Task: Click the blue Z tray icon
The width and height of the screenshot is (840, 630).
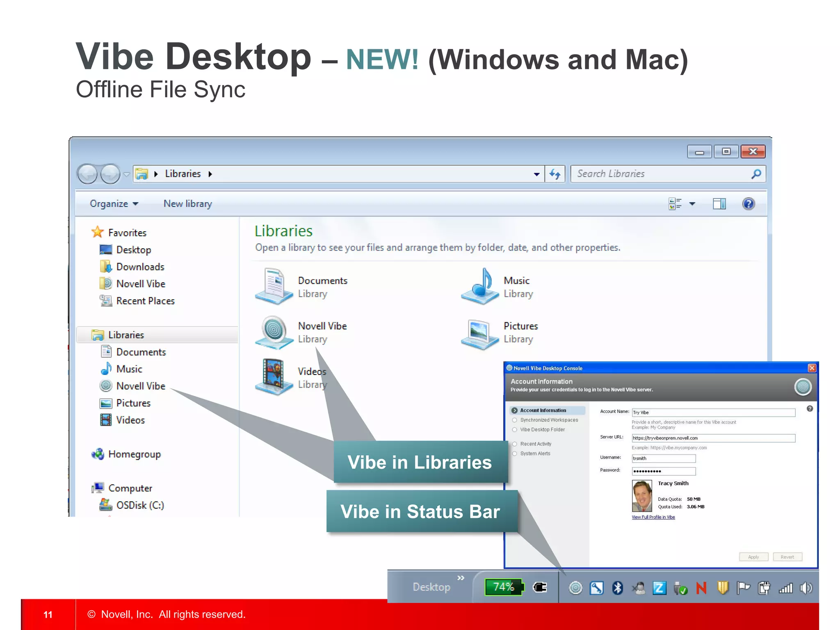Action: pos(659,588)
